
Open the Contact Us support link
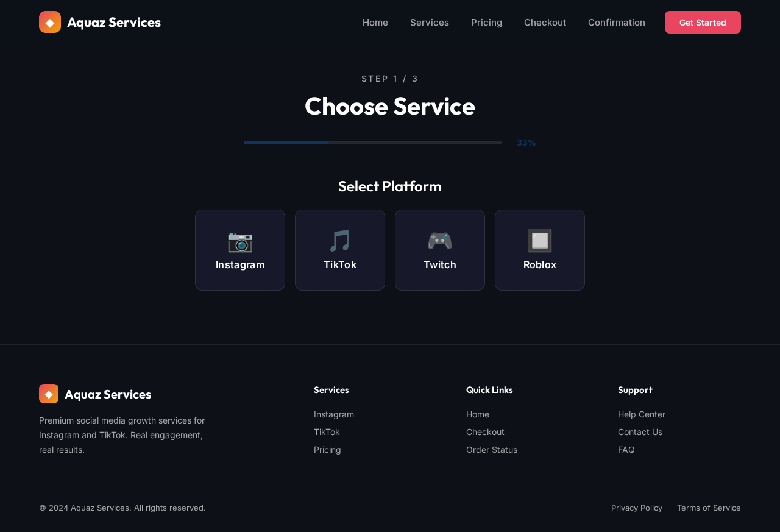(x=640, y=432)
